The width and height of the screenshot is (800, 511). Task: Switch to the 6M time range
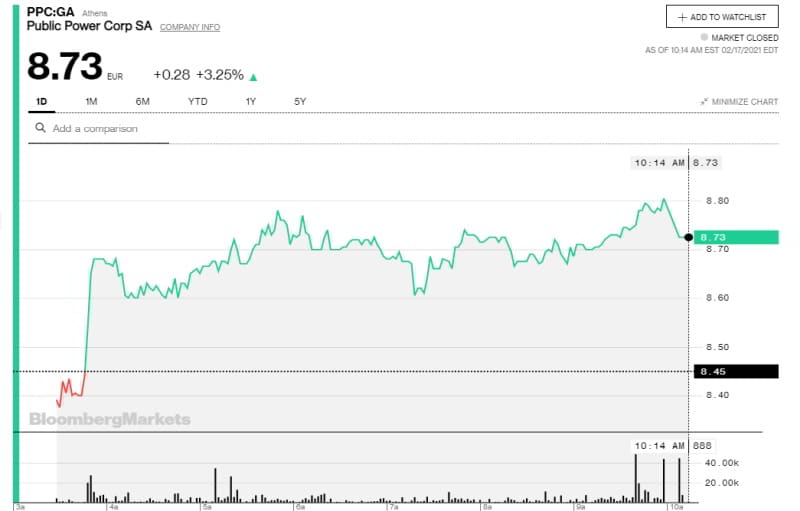(142, 101)
